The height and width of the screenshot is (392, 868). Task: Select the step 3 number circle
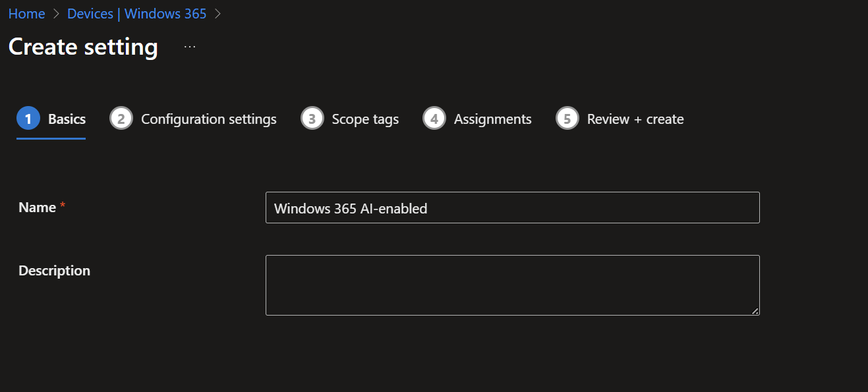coord(312,119)
